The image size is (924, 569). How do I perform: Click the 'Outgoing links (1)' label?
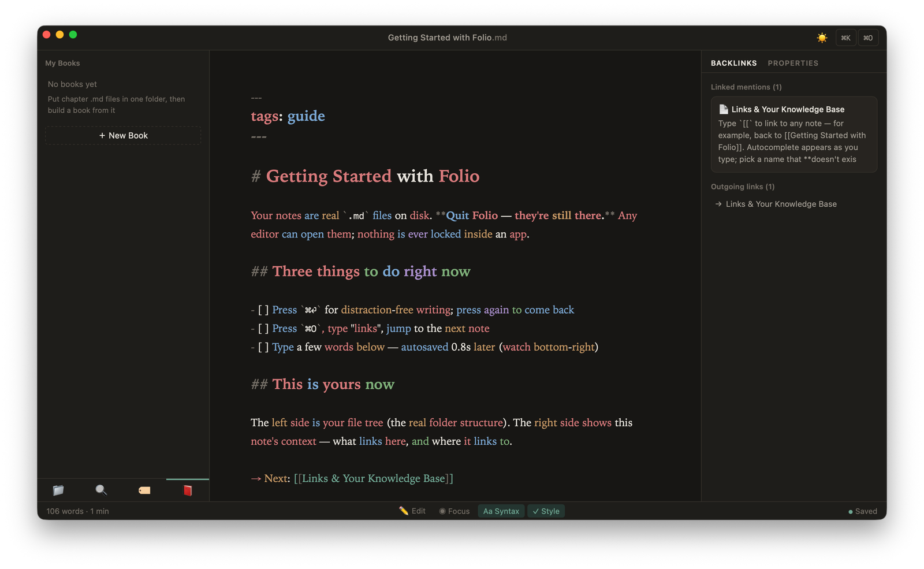click(x=743, y=187)
